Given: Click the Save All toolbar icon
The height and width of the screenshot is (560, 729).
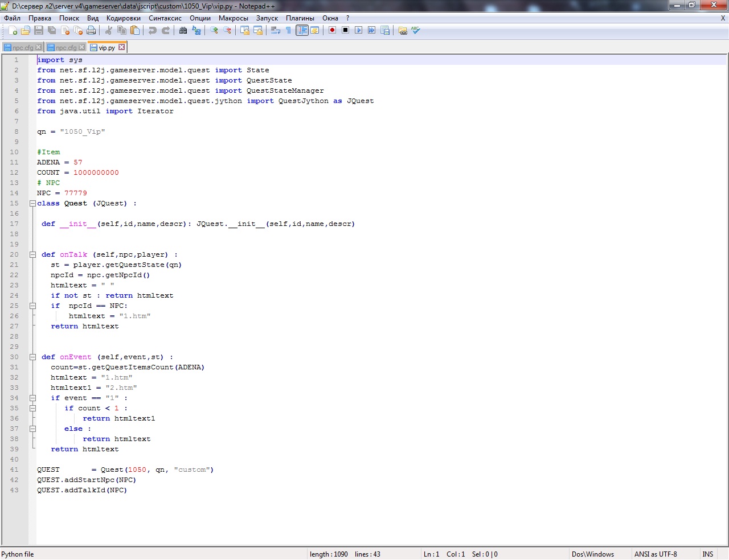Looking at the screenshot, I should pos(52,30).
